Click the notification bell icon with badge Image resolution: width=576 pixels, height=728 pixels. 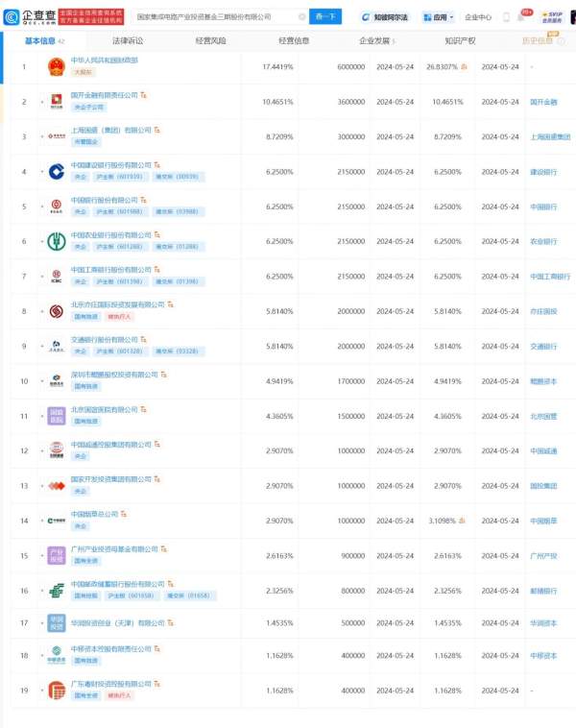[523, 16]
